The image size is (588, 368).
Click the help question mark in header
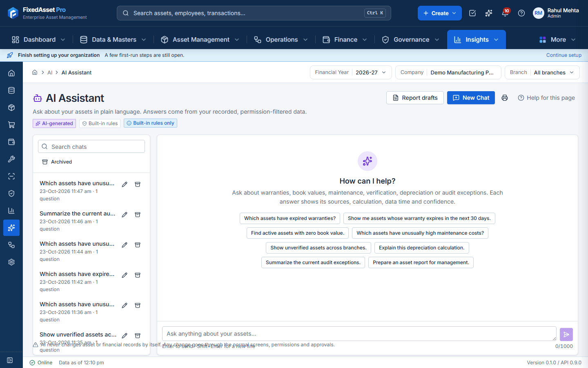521,13
